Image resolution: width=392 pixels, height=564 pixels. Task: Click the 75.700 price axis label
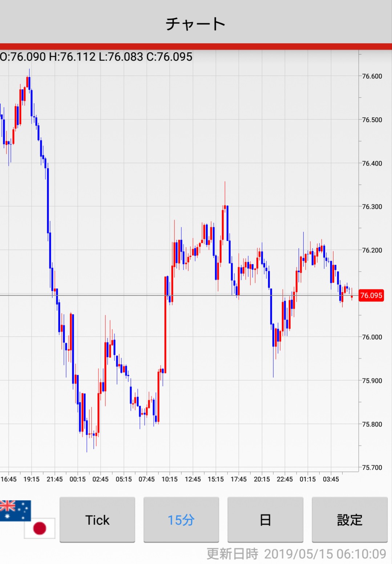(372, 467)
